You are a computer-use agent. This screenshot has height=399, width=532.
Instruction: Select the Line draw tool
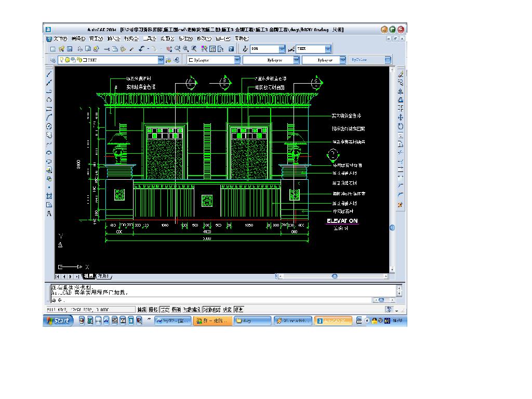pos(49,73)
